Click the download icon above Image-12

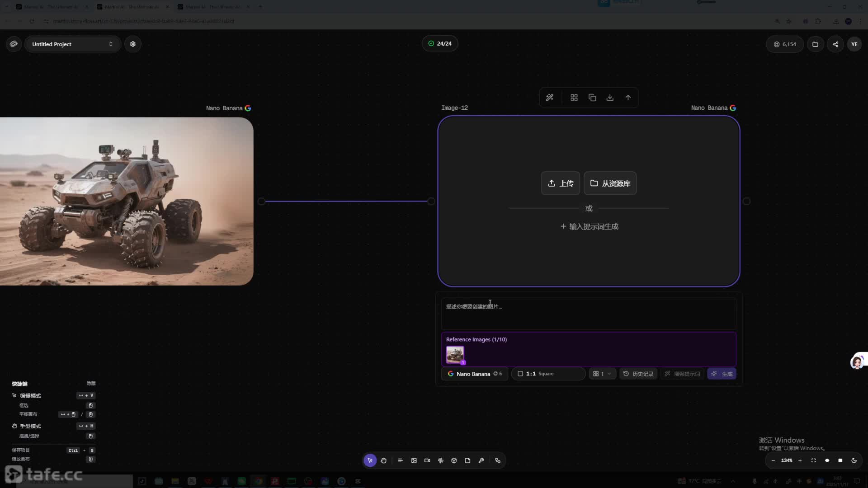coord(610,98)
